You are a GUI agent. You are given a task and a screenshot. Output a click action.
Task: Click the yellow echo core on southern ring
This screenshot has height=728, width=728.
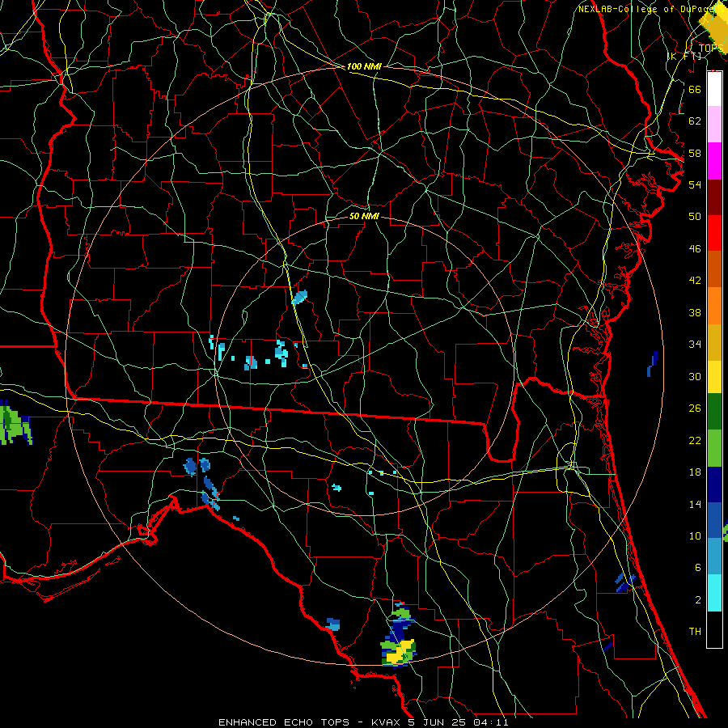click(x=400, y=650)
